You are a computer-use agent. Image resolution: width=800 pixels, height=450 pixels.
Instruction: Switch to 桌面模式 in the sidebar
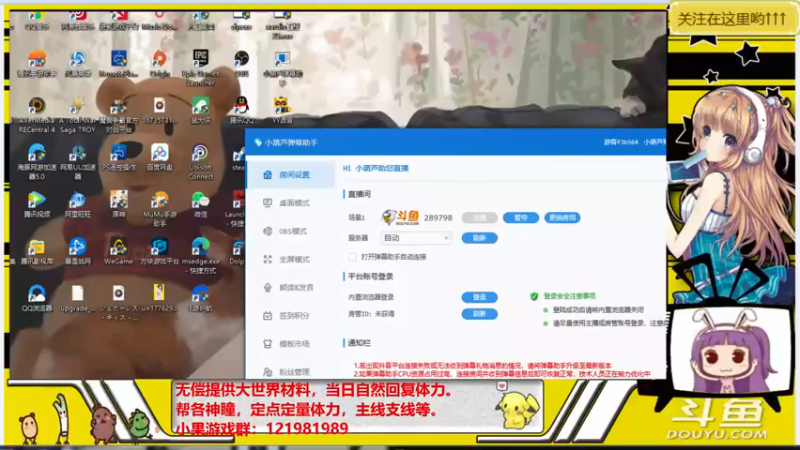[x=290, y=203]
